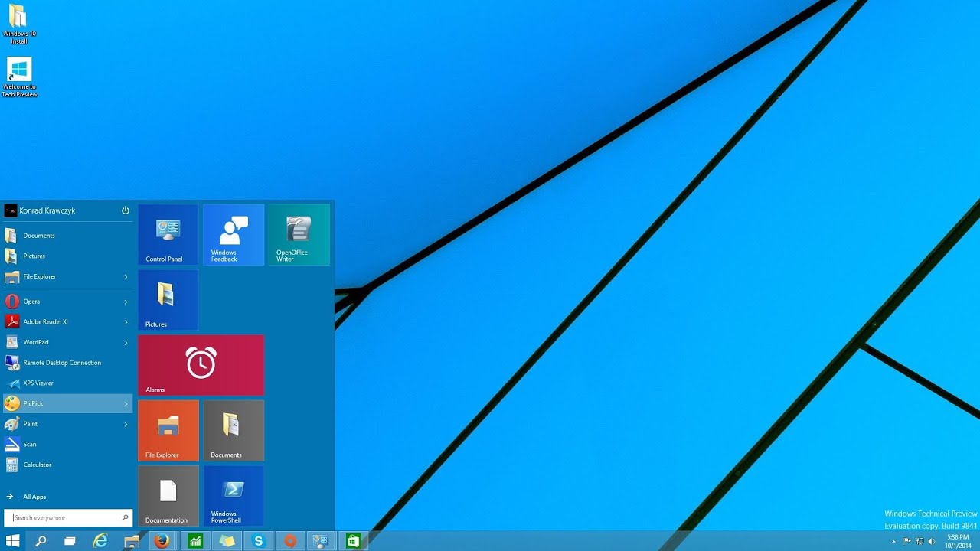Image resolution: width=980 pixels, height=551 pixels.
Task: Click the network icon in system tray
Action: (x=920, y=541)
